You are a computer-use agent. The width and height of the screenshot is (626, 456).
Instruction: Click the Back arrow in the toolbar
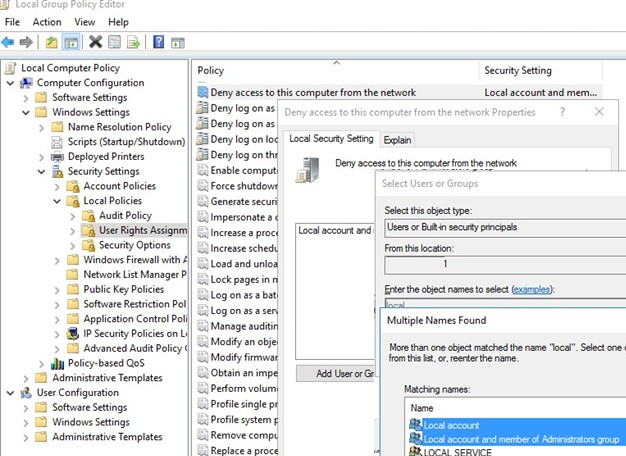tap(9, 42)
